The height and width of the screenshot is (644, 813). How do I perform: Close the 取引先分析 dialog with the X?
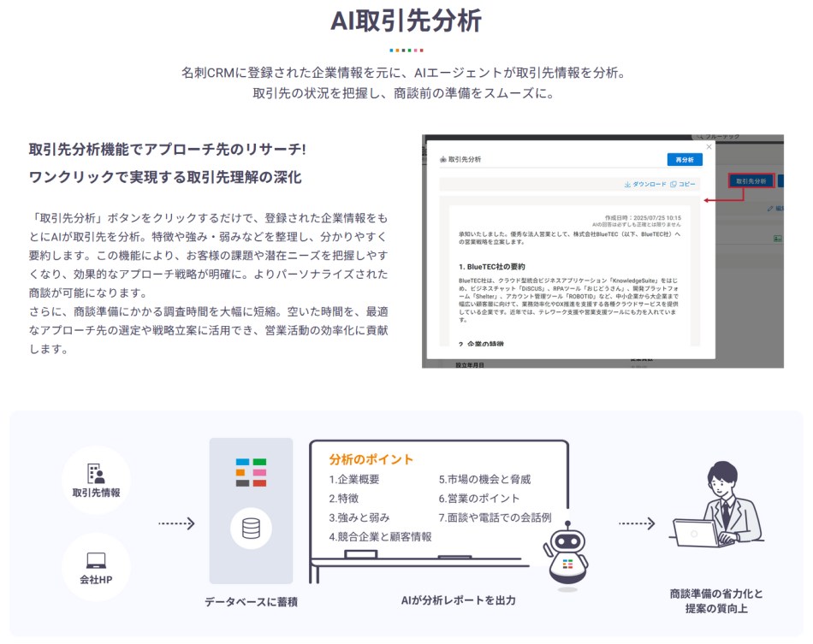click(x=707, y=147)
